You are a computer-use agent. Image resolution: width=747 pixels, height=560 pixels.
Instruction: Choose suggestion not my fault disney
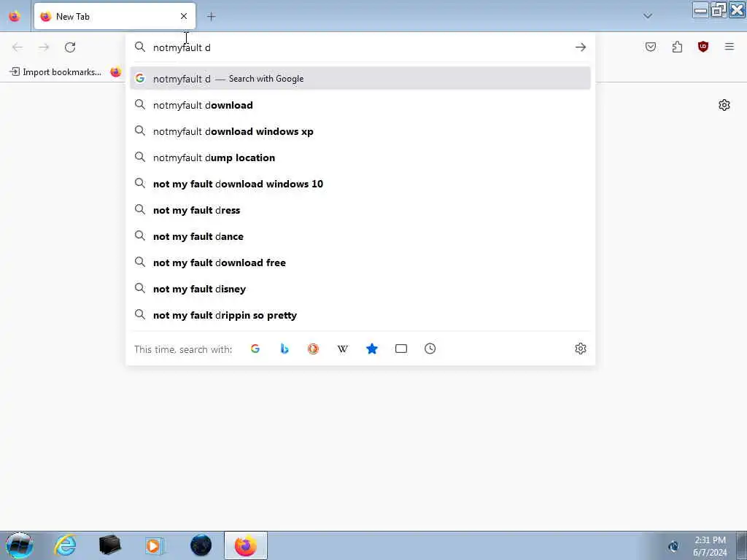point(360,289)
